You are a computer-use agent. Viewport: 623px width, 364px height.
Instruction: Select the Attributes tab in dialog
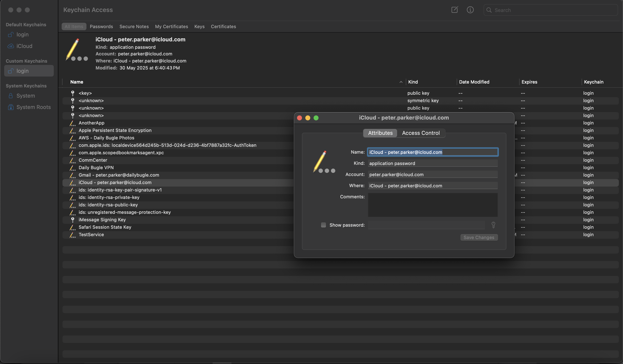pos(380,133)
